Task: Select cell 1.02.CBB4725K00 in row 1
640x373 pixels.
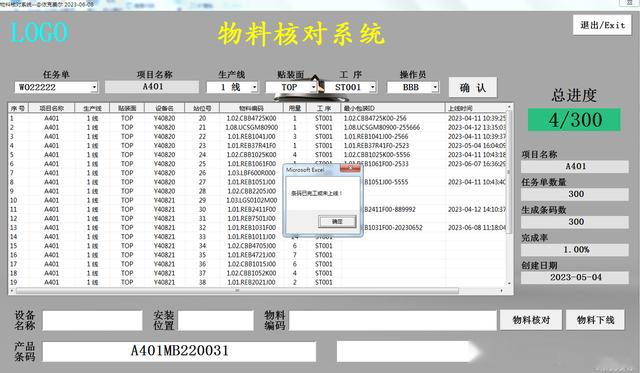Action: pyautogui.click(x=251, y=118)
